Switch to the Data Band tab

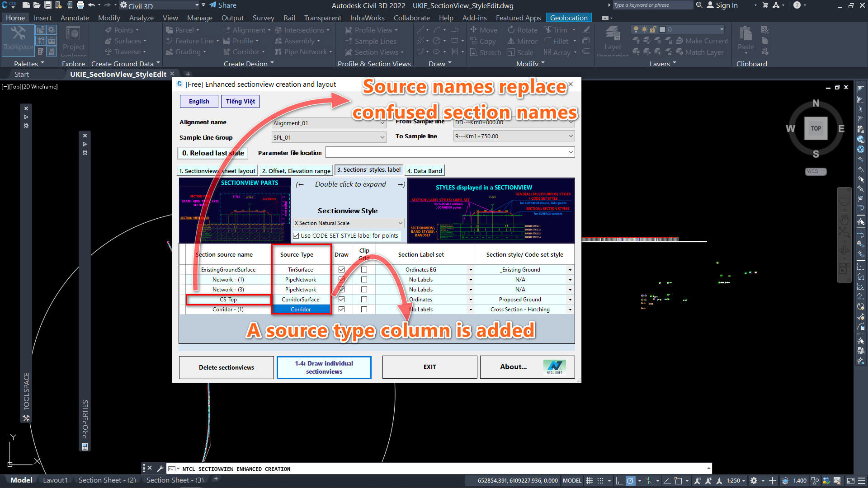point(424,171)
